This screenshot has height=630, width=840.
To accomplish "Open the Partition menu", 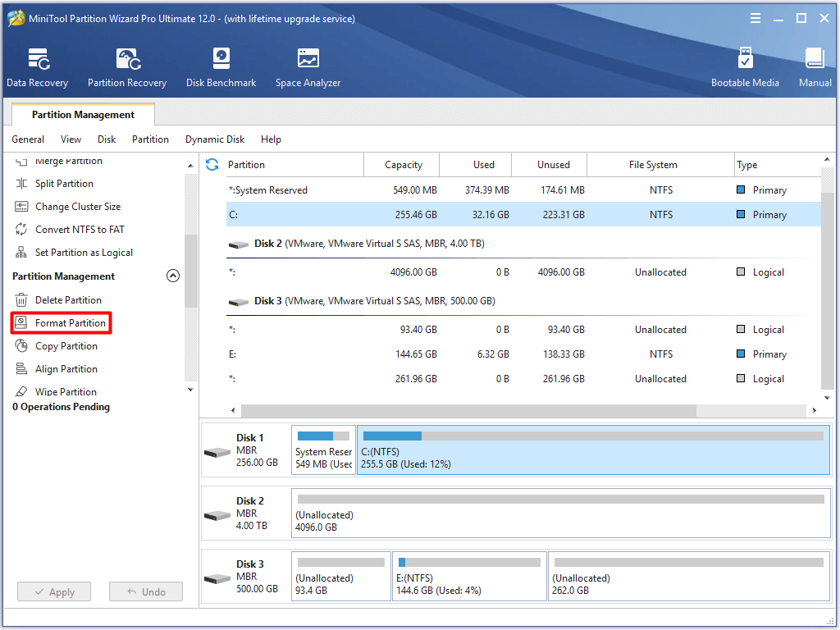I will (x=150, y=139).
